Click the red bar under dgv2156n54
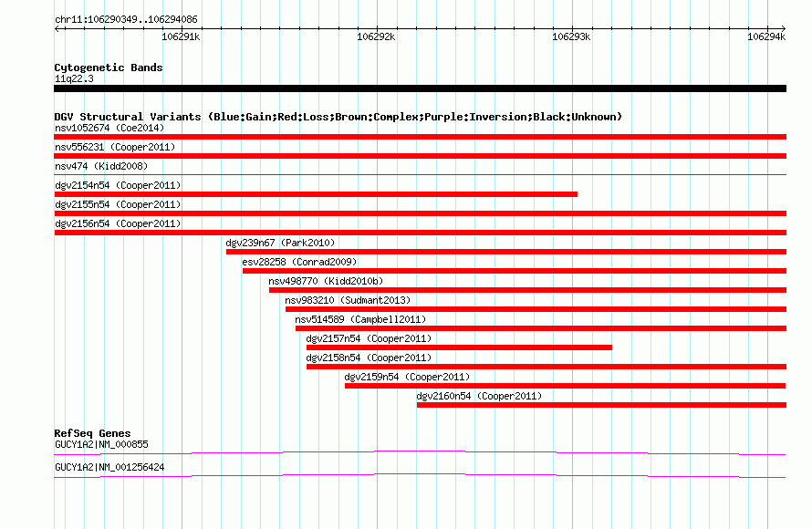The image size is (812, 529). pos(420,233)
